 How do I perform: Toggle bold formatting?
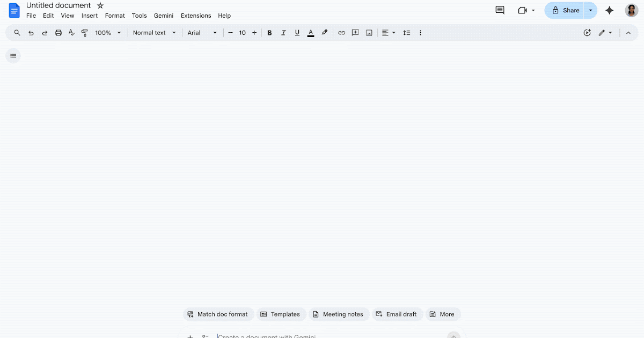pos(269,33)
